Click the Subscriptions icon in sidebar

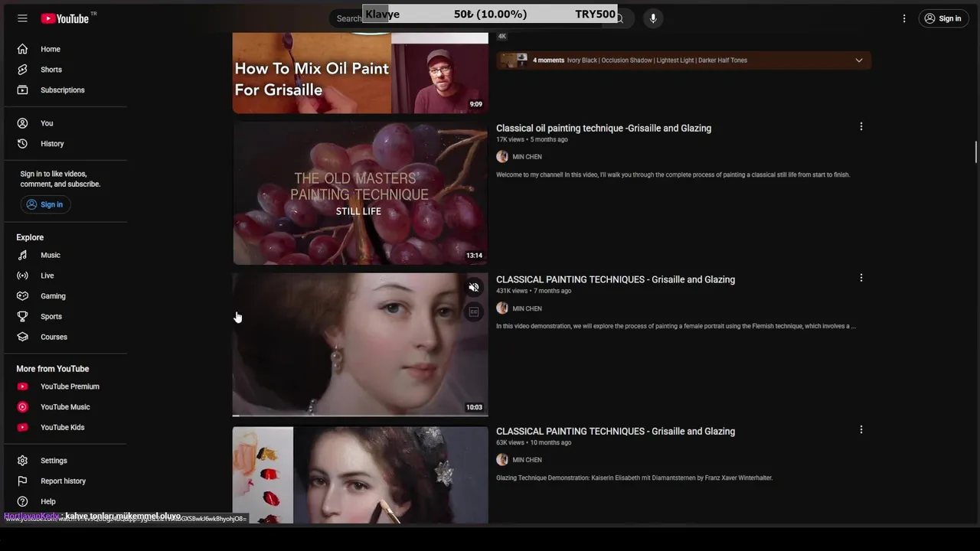(x=23, y=90)
